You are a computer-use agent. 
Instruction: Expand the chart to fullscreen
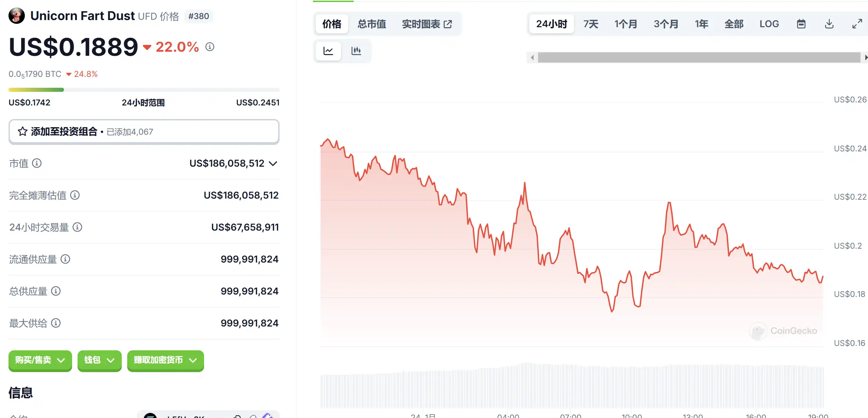click(x=857, y=24)
